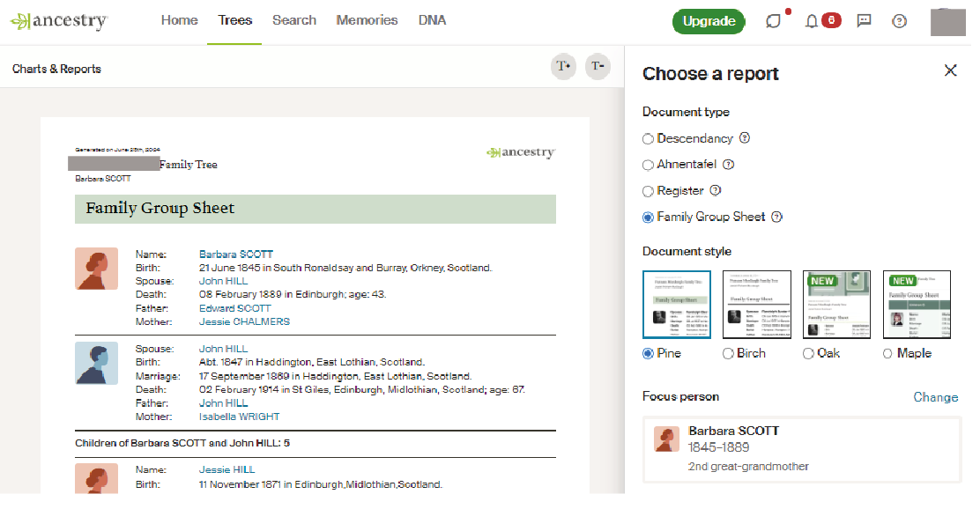Increase the document text size
Screen dimensions: 980x509
coord(563,66)
